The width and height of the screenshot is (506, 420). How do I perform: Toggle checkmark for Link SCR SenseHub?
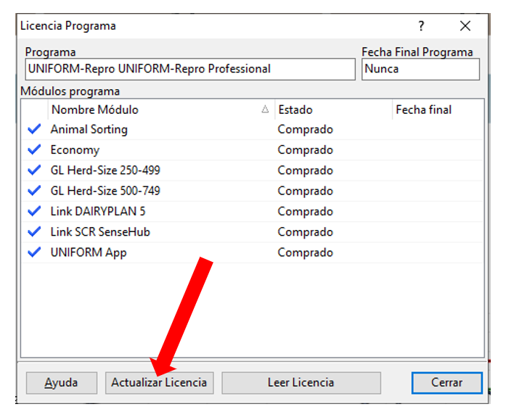[x=34, y=232]
